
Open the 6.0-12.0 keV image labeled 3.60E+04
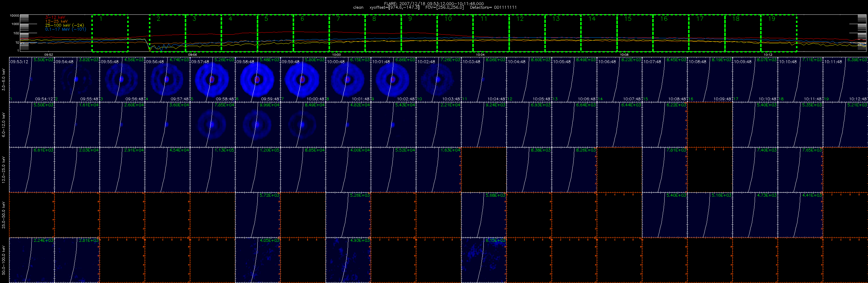click(167, 125)
